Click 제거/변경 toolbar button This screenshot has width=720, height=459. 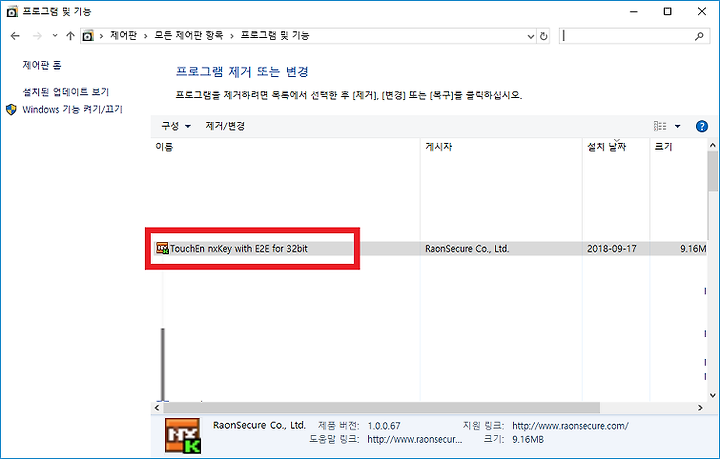click(x=225, y=126)
